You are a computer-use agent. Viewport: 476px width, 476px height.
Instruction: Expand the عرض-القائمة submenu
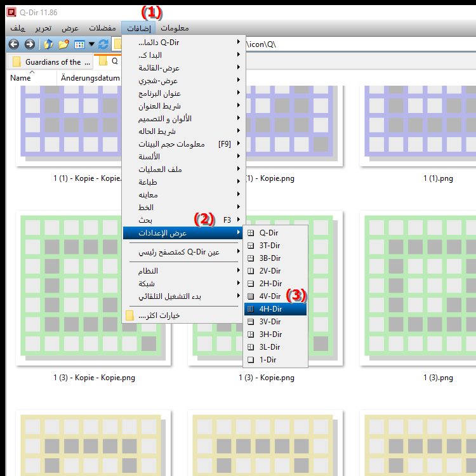click(183, 68)
